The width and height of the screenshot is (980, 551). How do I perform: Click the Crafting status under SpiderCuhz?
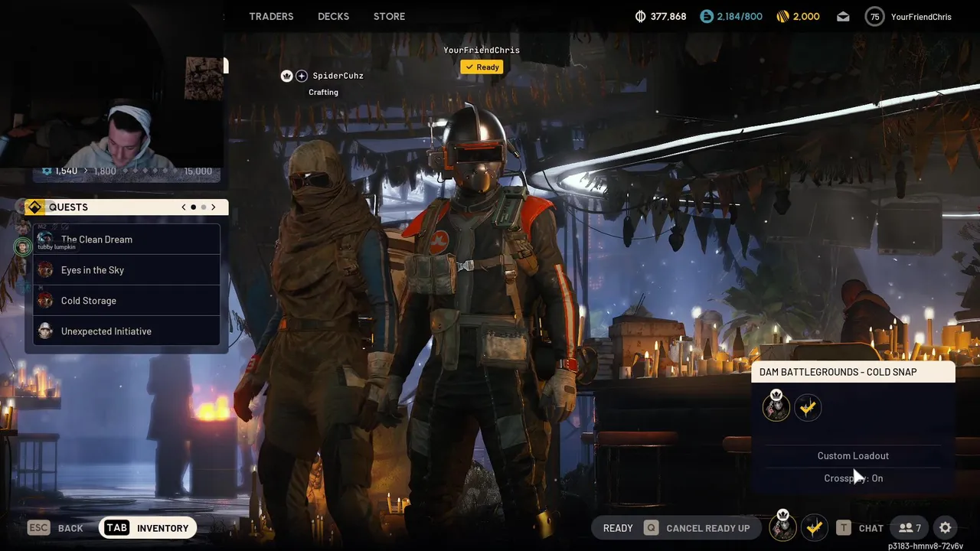(x=323, y=93)
